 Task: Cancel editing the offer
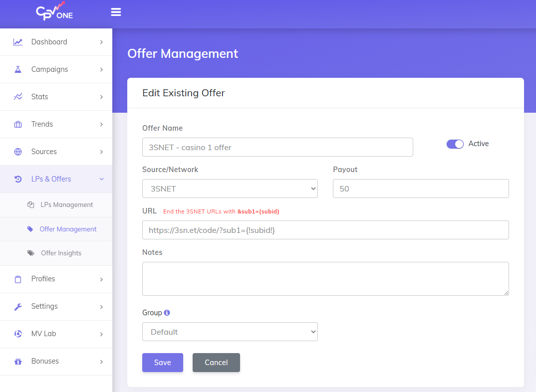click(x=216, y=363)
